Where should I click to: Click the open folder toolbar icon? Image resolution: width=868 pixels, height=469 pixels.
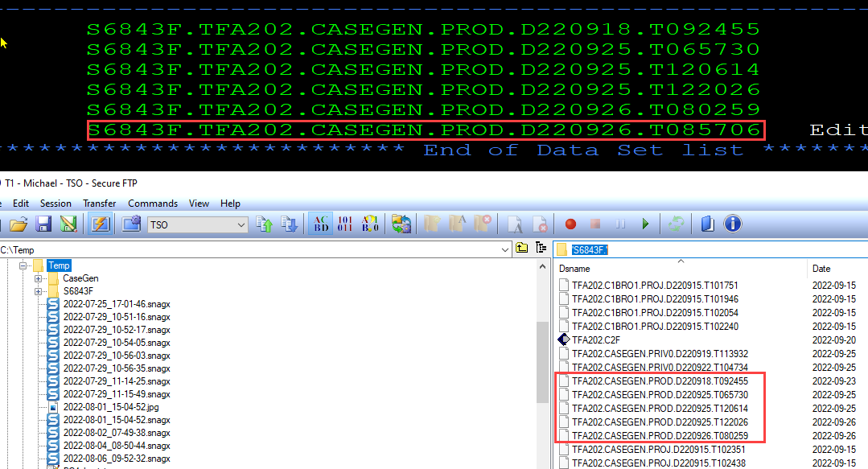[19, 224]
